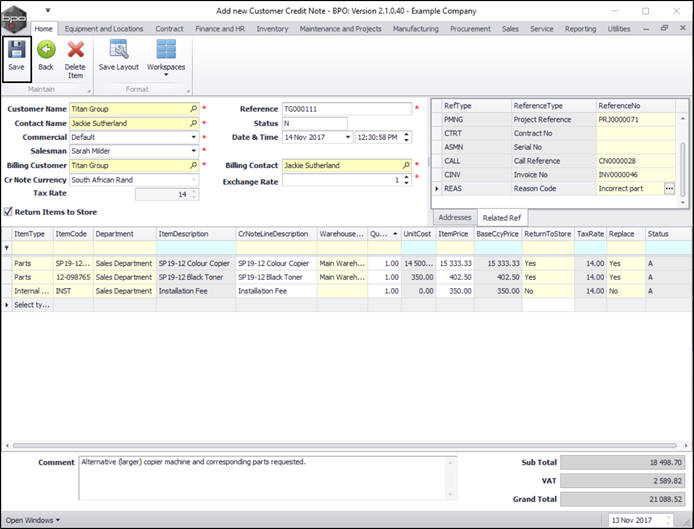Sort by ItemCode column header
The image size is (694, 529).
73,234
